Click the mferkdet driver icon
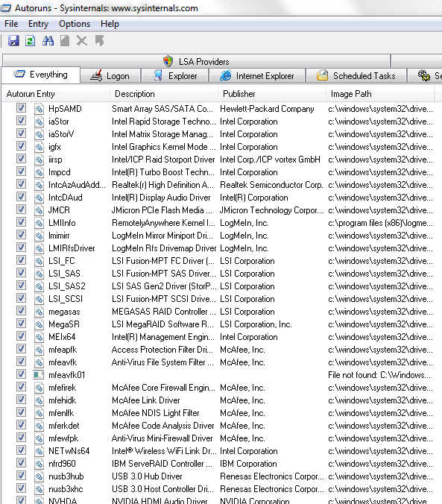This screenshot has height=504, width=442. (39, 426)
